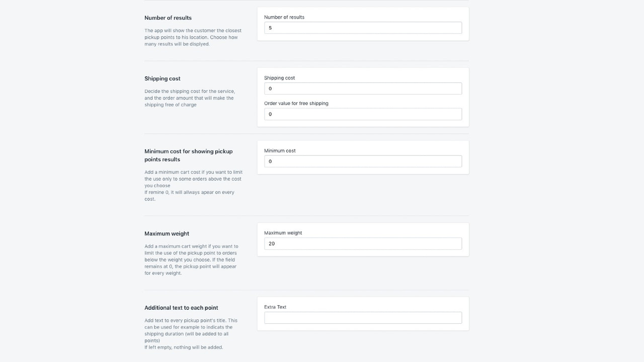Screen dimensions: 644x362
Task: Click the Maximum weight input field
Action: (362, 243)
